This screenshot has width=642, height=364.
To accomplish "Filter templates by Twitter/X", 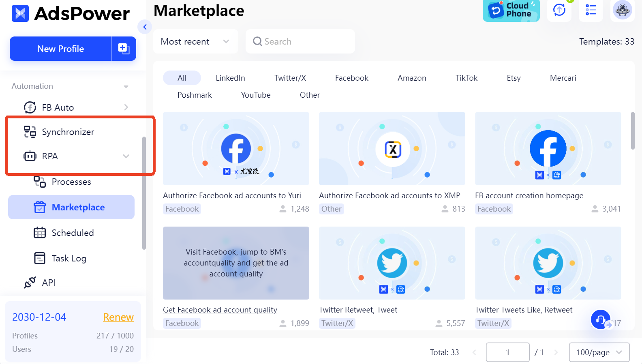I will coord(290,78).
